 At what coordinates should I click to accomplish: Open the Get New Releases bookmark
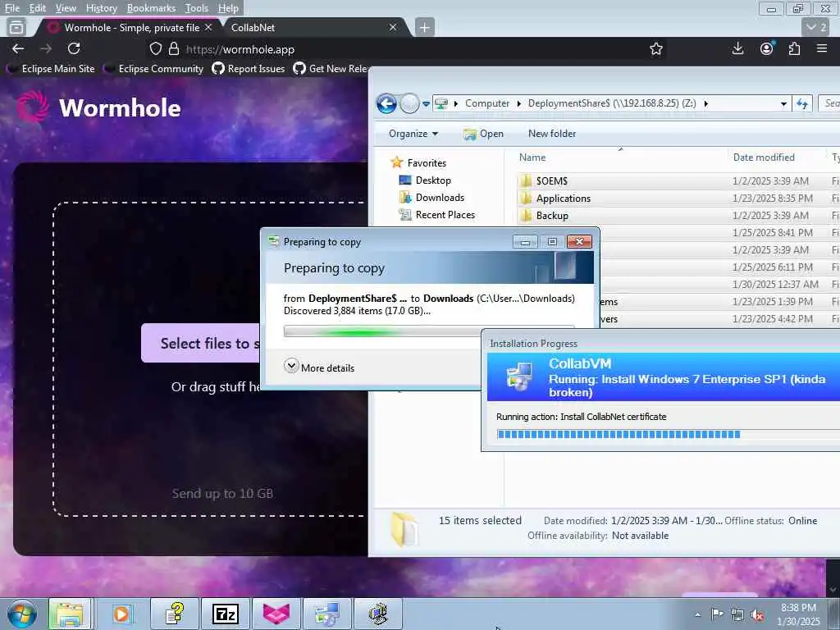(331, 69)
